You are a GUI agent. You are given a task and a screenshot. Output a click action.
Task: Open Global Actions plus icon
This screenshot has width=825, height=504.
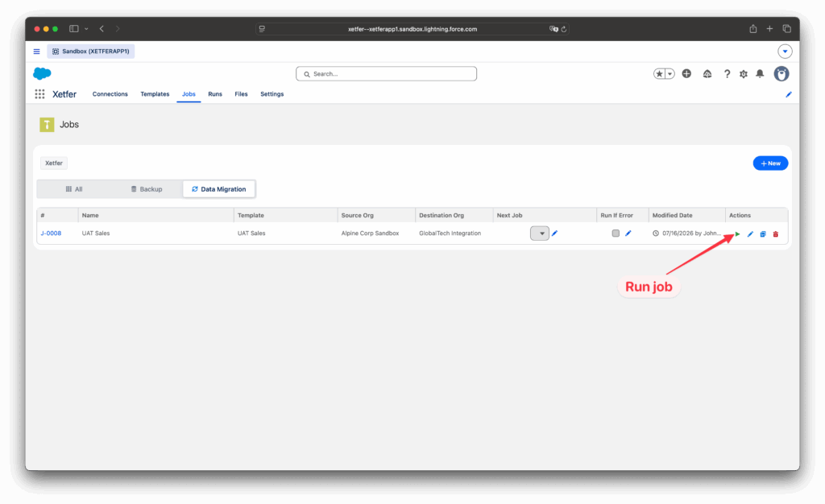pos(686,74)
